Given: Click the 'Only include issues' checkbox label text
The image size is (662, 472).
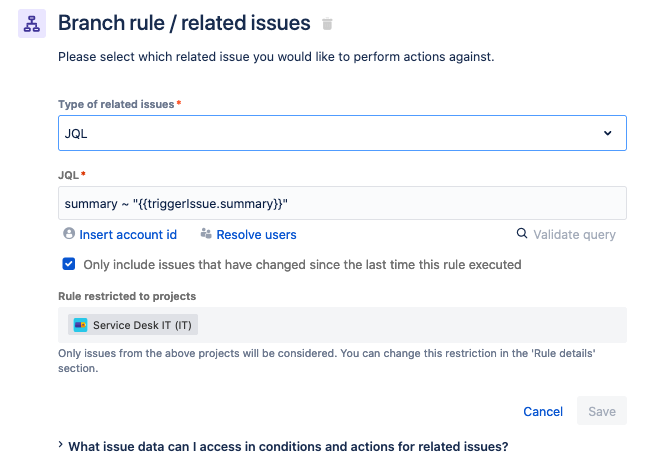Looking at the screenshot, I should point(302,265).
